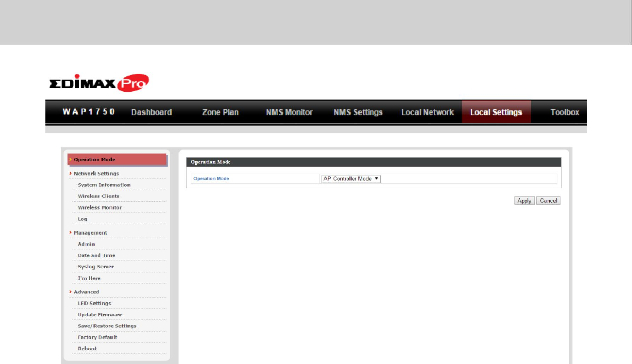The width and height of the screenshot is (632, 364).
Task: Switch to the Zone Plan tab
Action: click(220, 112)
